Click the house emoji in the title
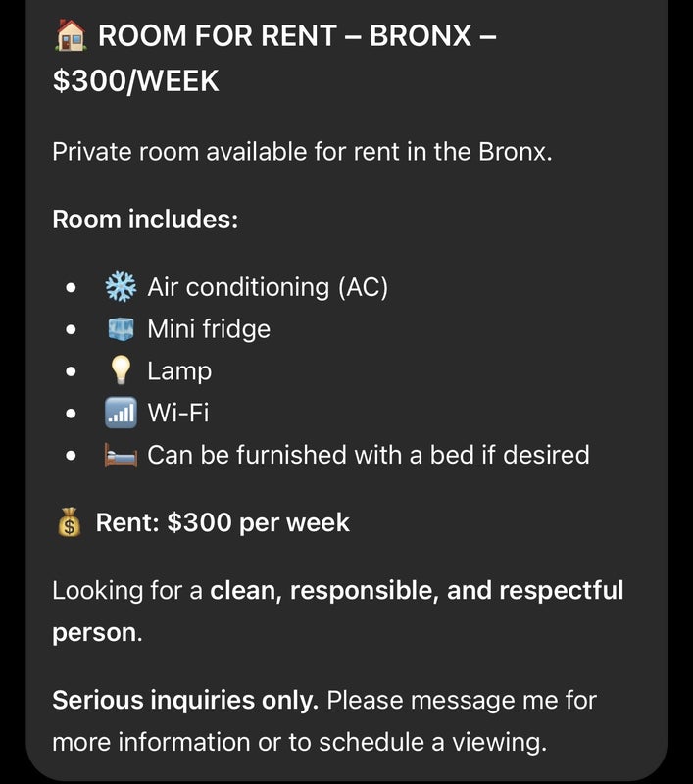This screenshot has height=784, width=693. coord(71,35)
